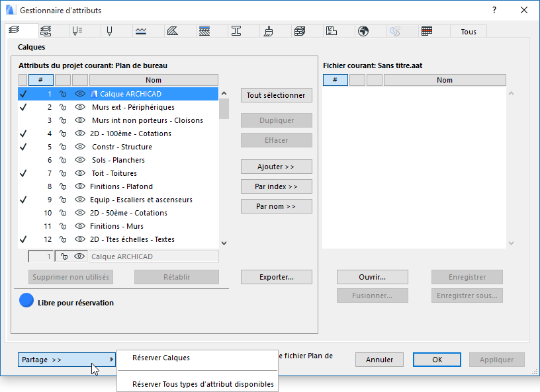Click the Appliquer button
The height and width of the screenshot is (392, 540).
[x=496, y=360]
